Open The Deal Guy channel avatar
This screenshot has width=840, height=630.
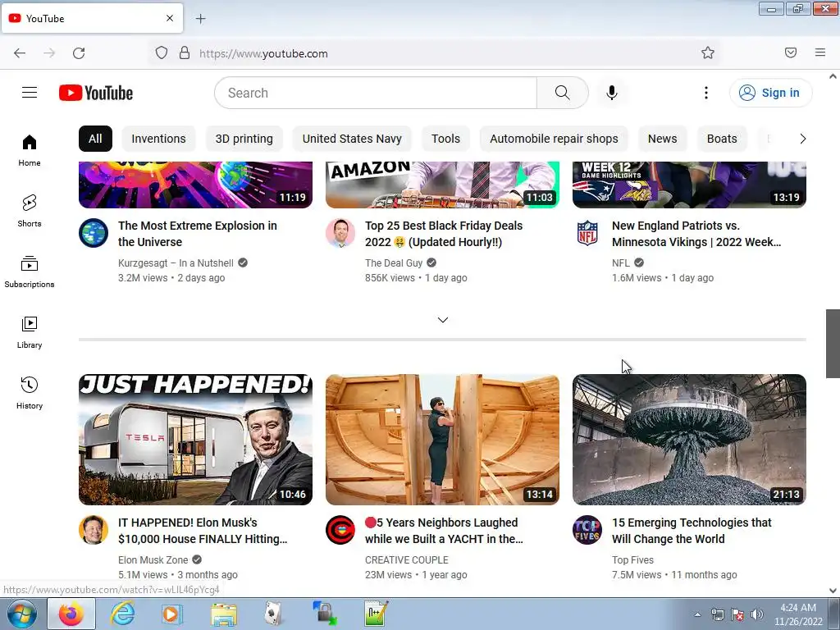click(x=340, y=233)
